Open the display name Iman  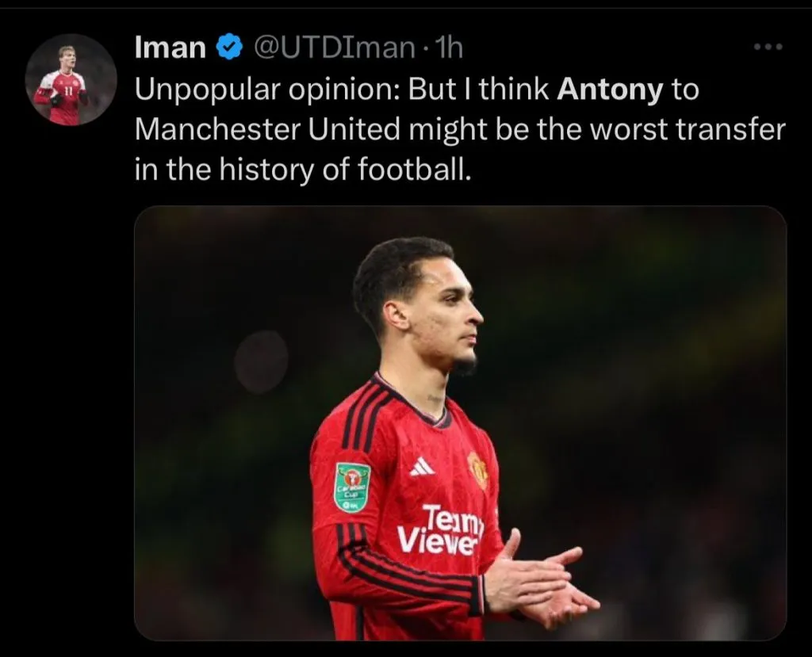pyautogui.click(x=170, y=48)
